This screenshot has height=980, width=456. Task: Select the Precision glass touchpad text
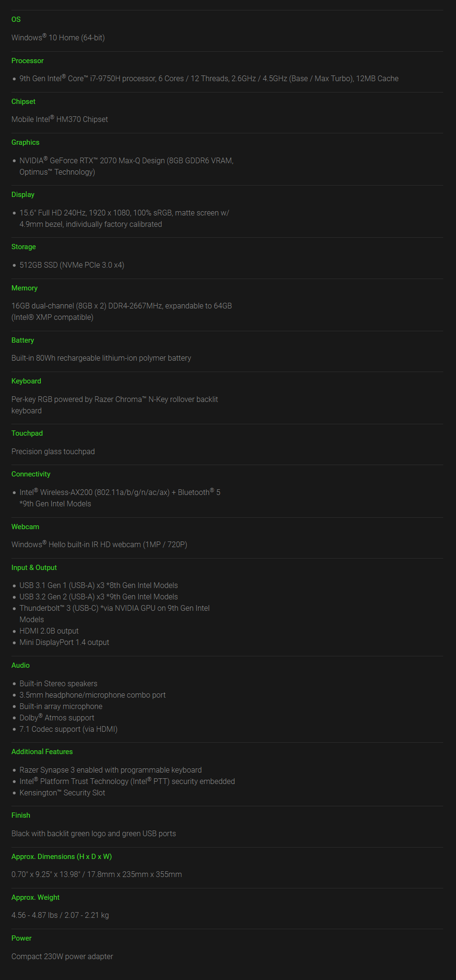tap(53, 451)
